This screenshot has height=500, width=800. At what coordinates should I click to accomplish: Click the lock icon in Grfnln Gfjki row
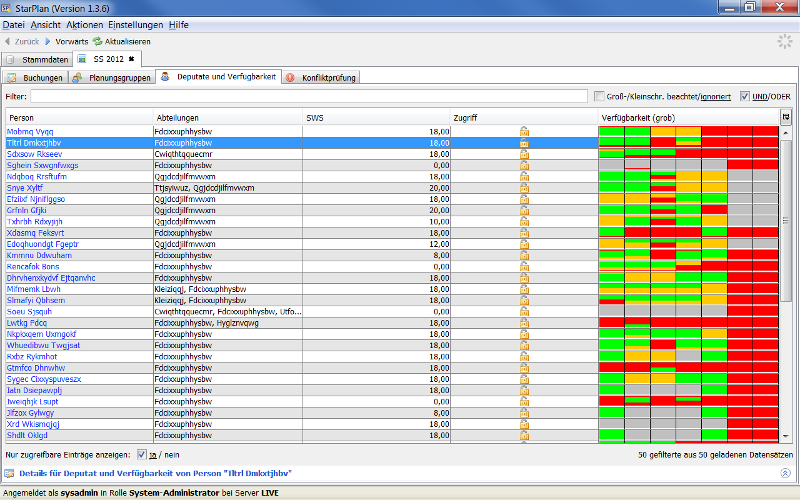tap(524, 210)
